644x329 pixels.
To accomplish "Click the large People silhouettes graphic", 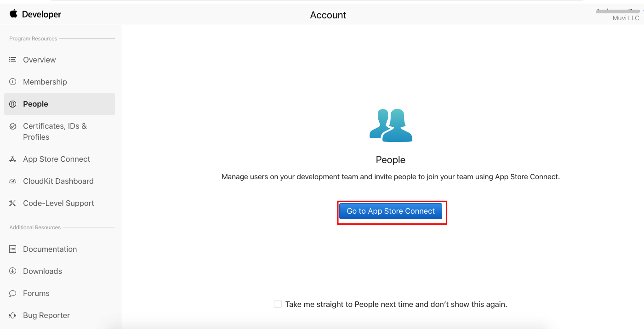I will pos(391,125).
